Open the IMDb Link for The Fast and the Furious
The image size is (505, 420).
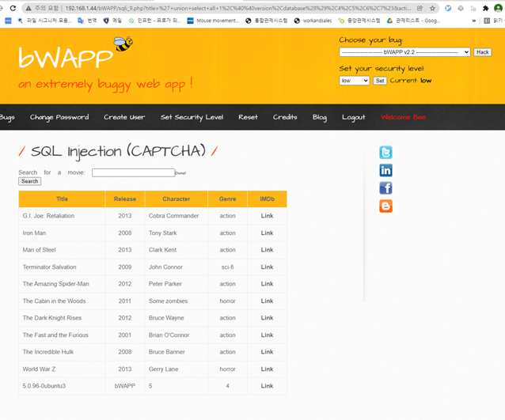[x=267, y=335]
